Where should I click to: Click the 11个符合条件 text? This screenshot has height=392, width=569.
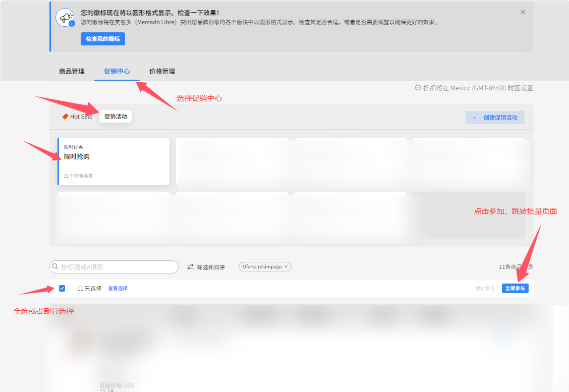[x=78, y=176]
